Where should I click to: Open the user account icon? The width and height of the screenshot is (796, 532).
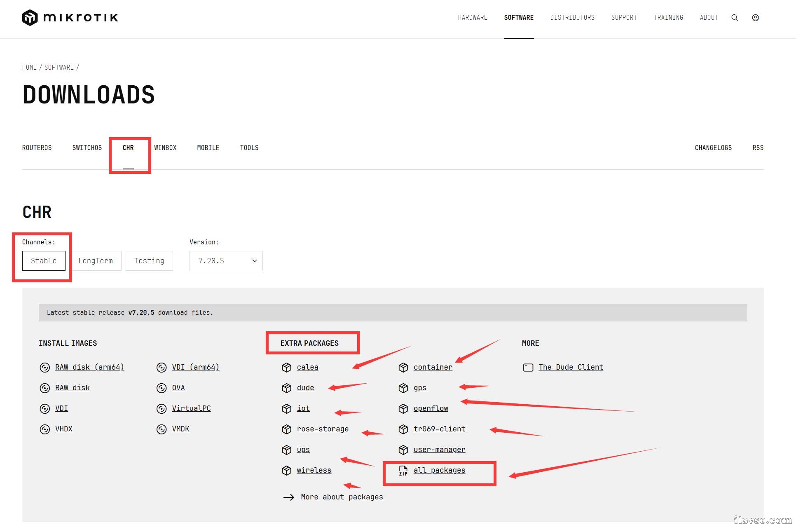[755, 18]
